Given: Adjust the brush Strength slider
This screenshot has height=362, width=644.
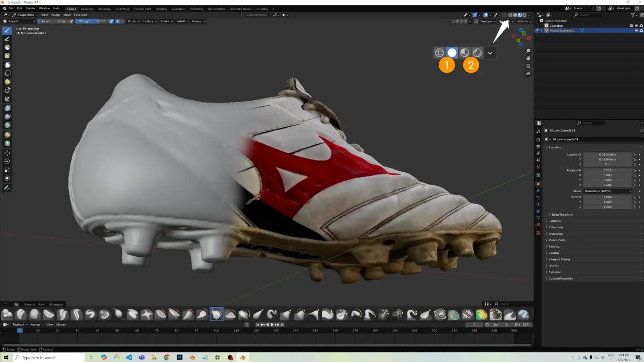Looking at the screenshot, I should pos(92,21).
